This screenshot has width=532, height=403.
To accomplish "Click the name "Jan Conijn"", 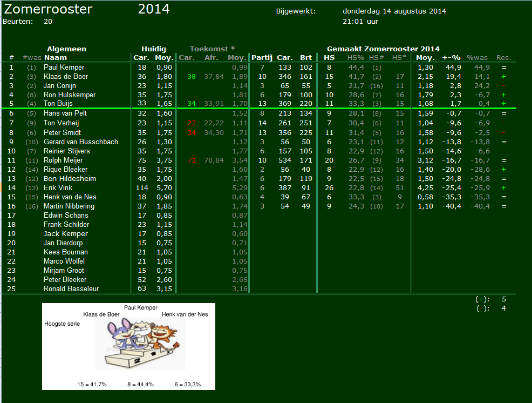I will pos(60,86).
